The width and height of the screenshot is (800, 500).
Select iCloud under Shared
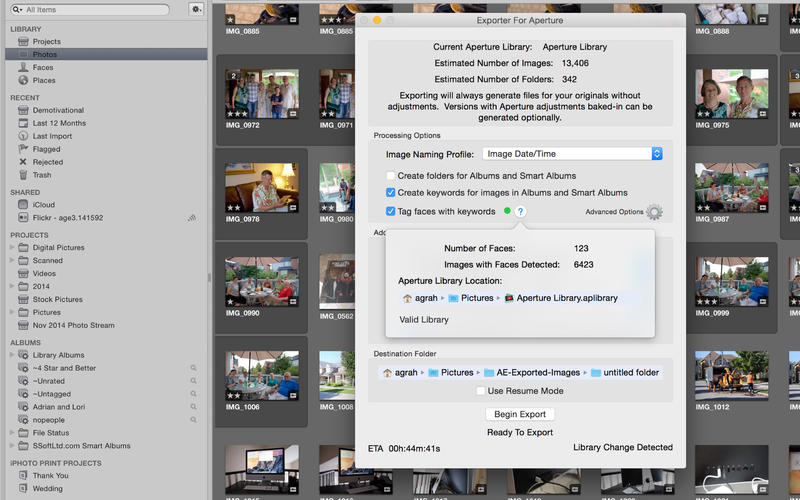click(x=43, y=204)
